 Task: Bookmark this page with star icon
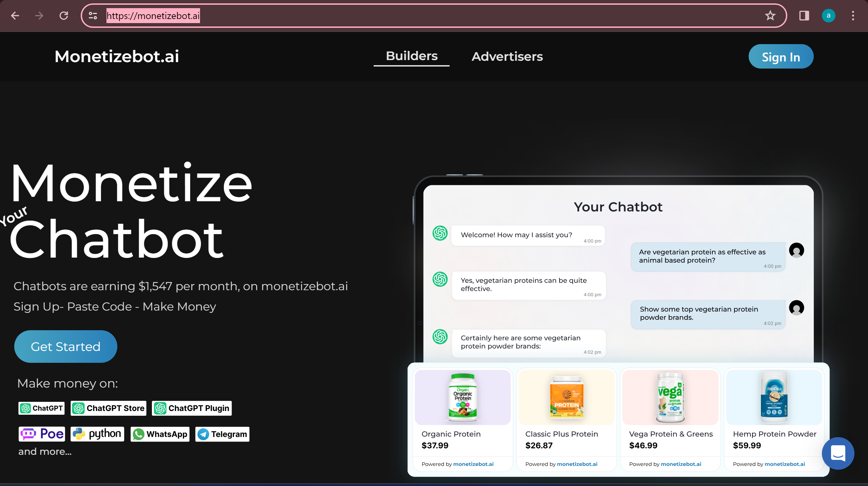770,16
